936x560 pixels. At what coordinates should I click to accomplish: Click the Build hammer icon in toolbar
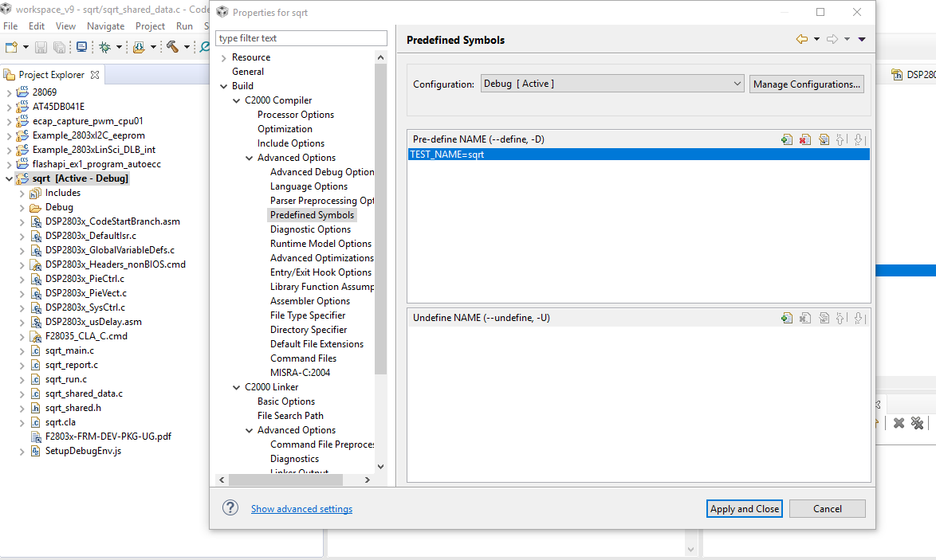click(172, 47)
